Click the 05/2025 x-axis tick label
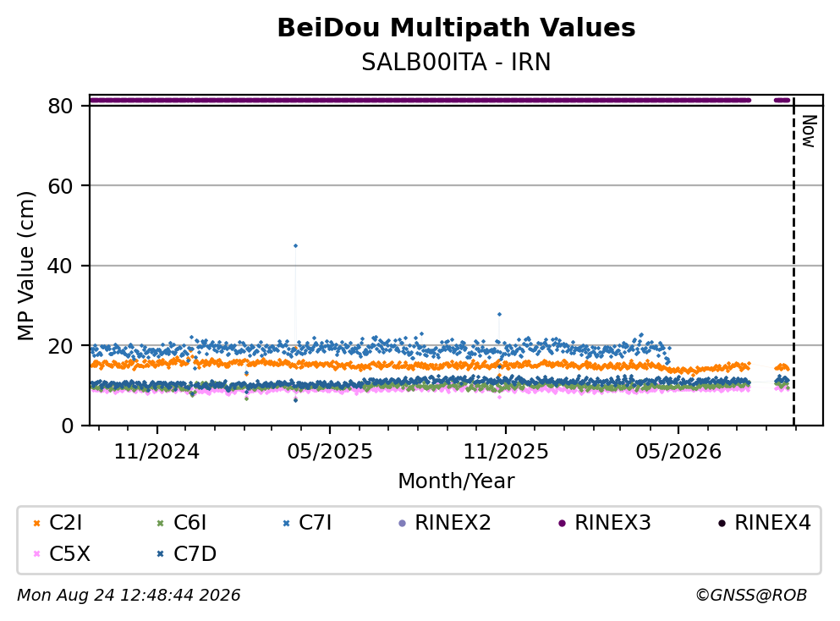The width and height of the screenshot is (840, 621). 329,452
